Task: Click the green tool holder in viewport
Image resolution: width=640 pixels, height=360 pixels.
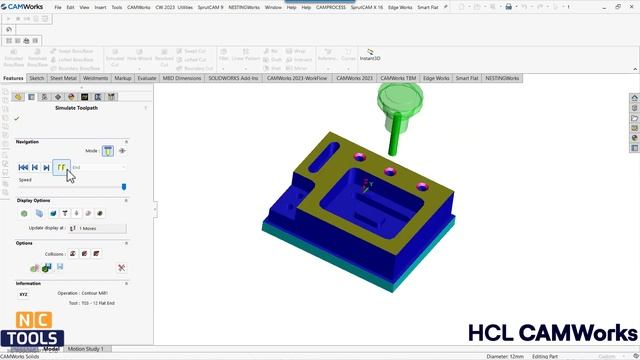Action: coord(400,106)
